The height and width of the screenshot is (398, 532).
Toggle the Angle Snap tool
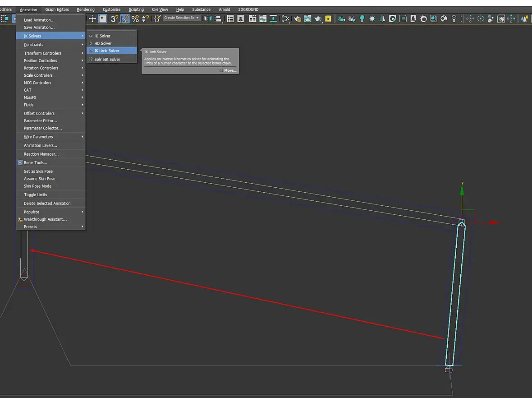click(125, 19)
